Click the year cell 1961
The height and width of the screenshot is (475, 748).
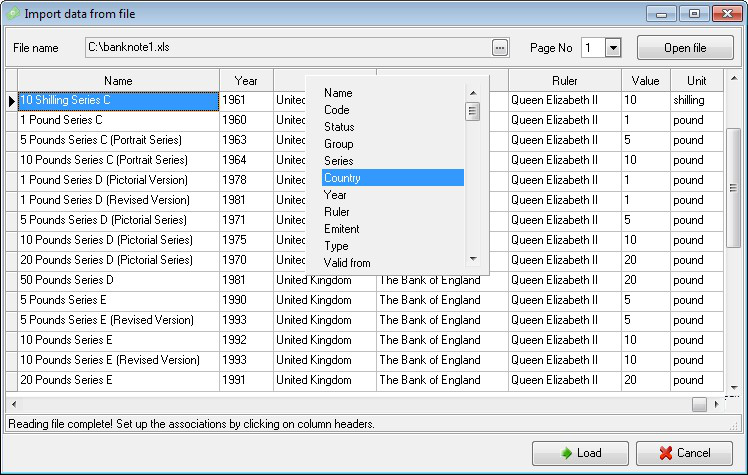pos(246,101)
